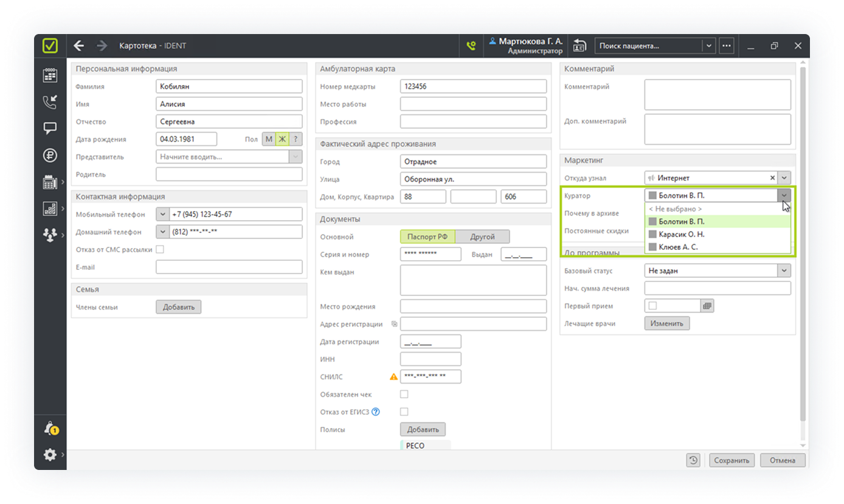Expand the Откуда узнал dropdown arrow
This screenshot has height=504, width=844.
pos(784,178)
